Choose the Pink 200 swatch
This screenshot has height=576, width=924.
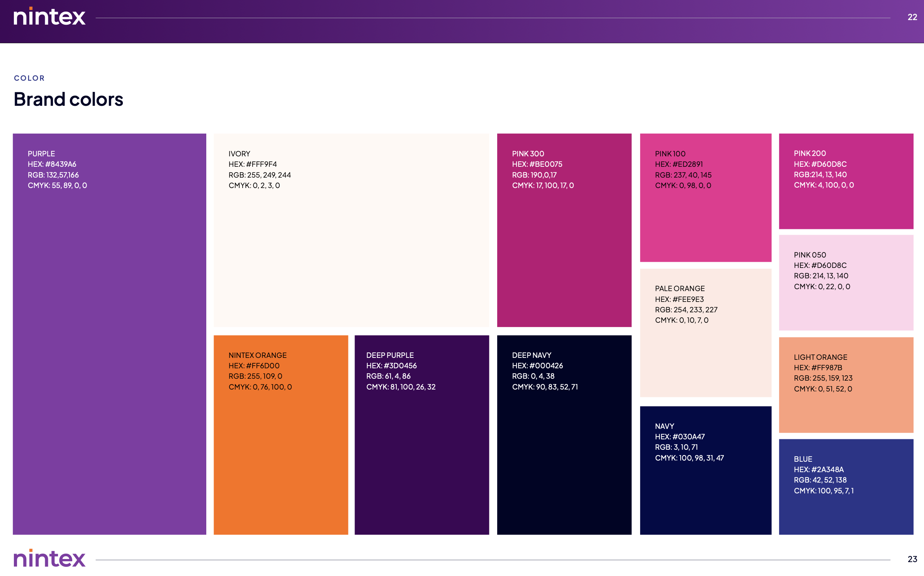(846, 208)
